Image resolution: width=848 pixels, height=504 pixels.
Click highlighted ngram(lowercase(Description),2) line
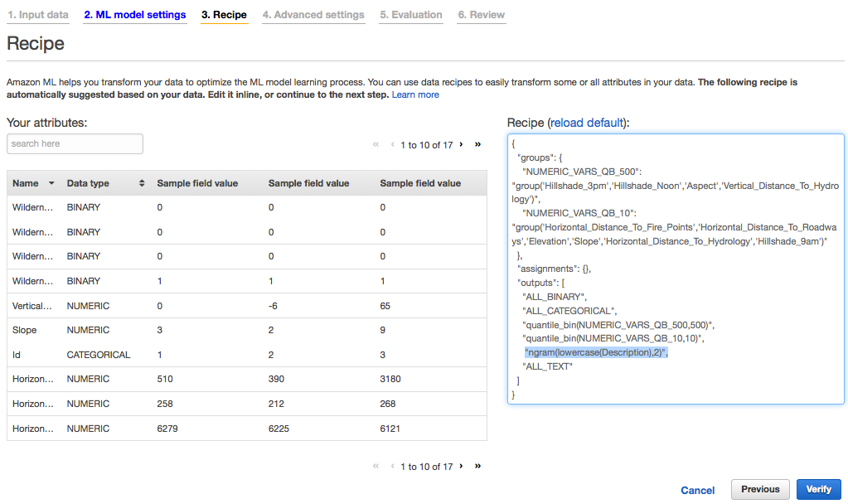(x=596, y=352)
